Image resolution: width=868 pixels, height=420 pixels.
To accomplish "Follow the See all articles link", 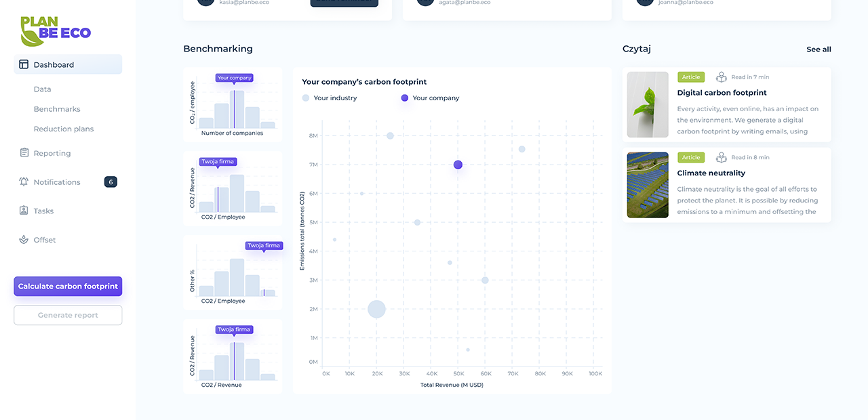I will 818,49.
